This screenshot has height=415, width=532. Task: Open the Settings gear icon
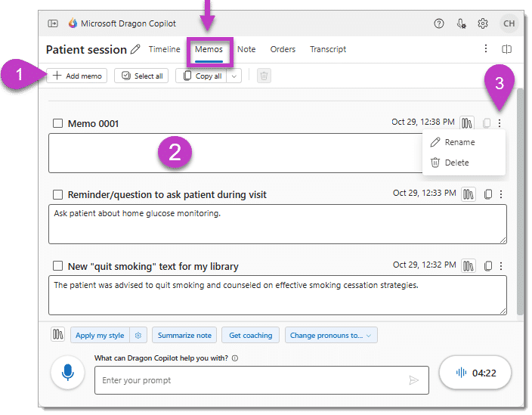click(483, 23)
